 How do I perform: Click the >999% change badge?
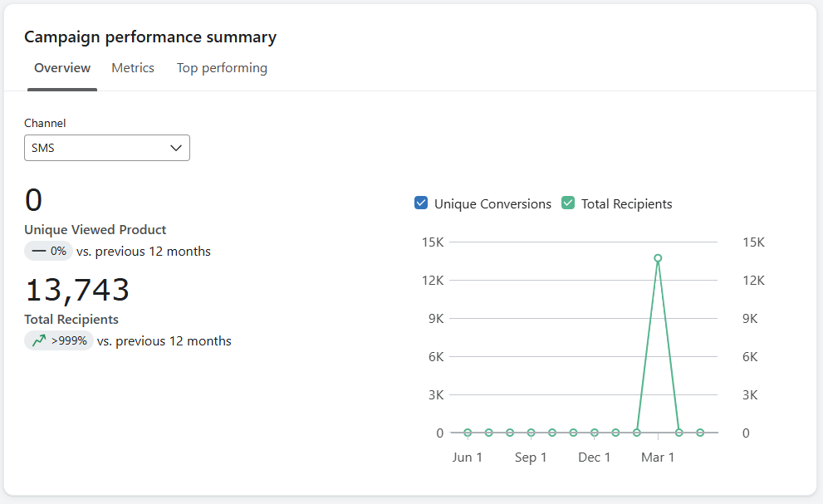pos(59,340)
